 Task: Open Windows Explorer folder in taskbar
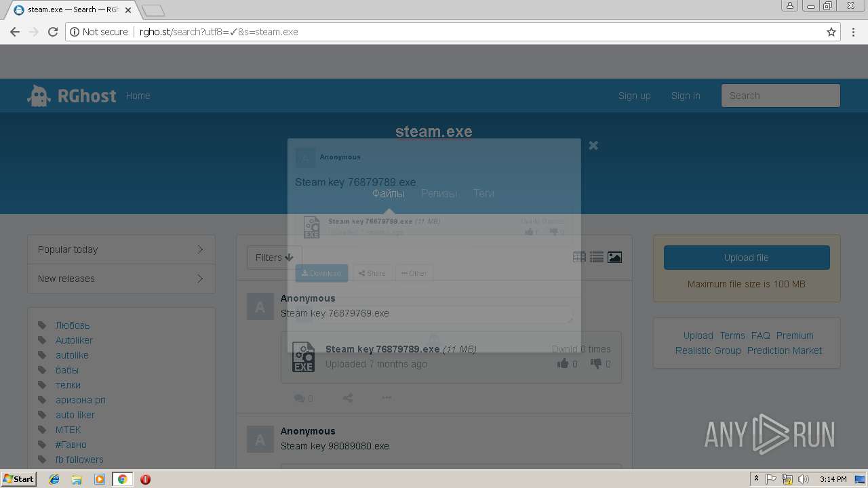coord(77,479)
